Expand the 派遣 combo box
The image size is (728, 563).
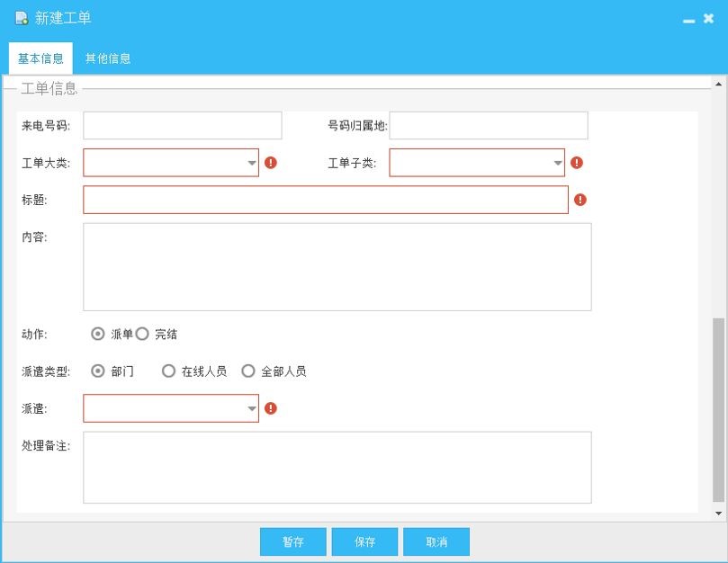tap(251, 407)
